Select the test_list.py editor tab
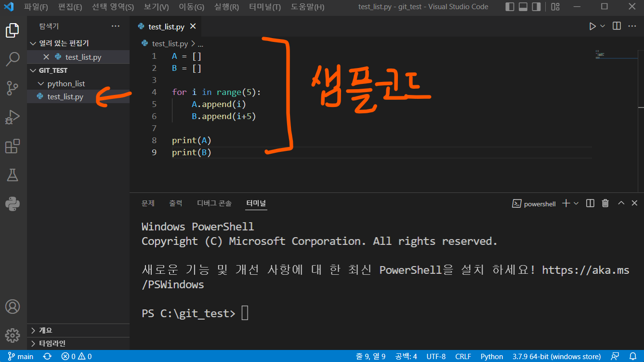644x362 pixels. pos(166,27)
